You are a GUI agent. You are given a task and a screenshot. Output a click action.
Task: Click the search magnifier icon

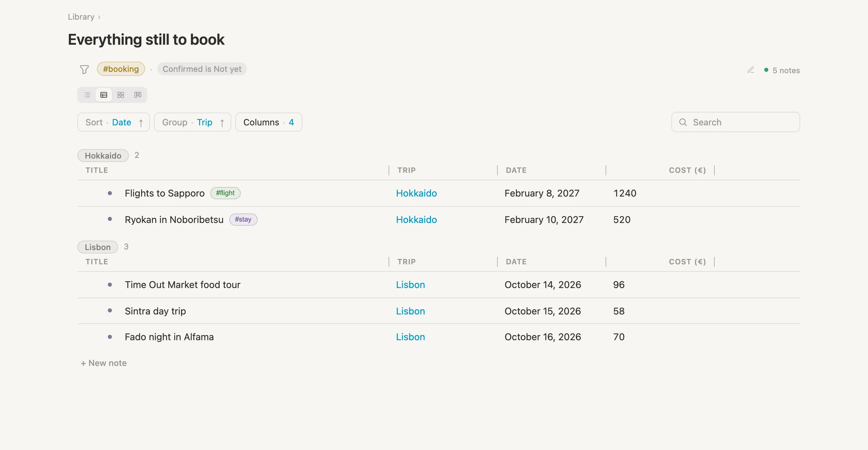[683, 122]
